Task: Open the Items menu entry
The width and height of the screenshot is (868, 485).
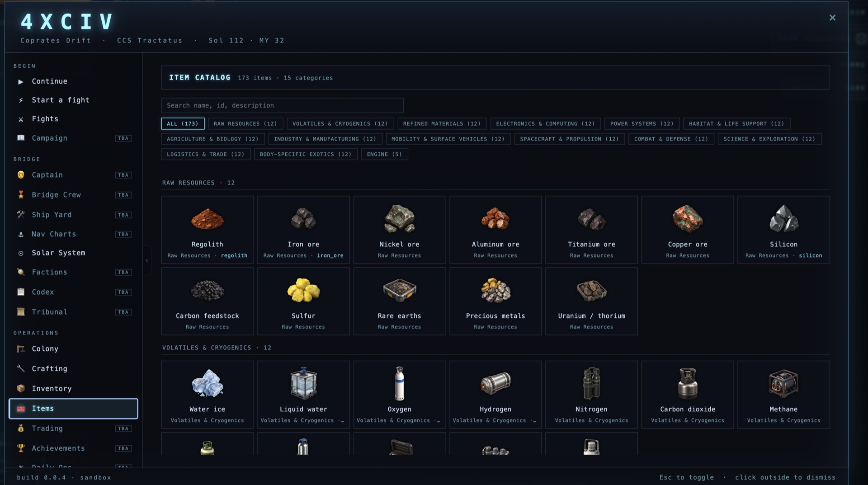Action: point(73,409)
